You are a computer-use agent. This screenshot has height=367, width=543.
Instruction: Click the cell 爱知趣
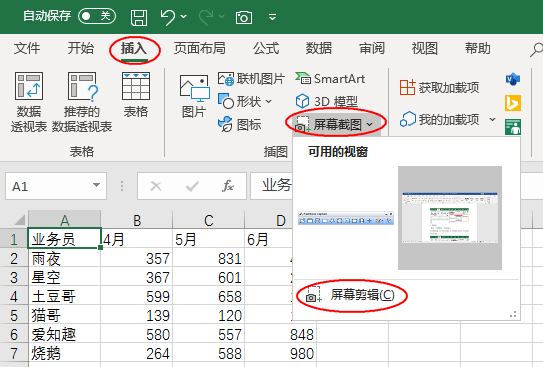point(64,334)
